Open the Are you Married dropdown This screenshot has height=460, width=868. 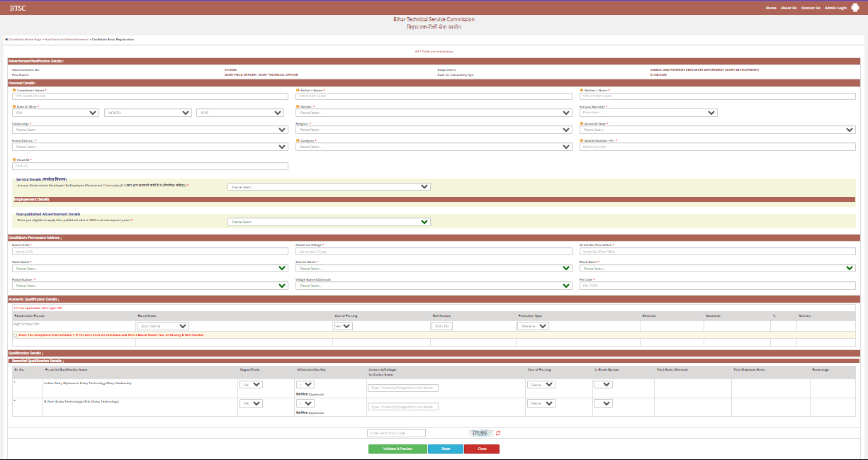(648, 113)
